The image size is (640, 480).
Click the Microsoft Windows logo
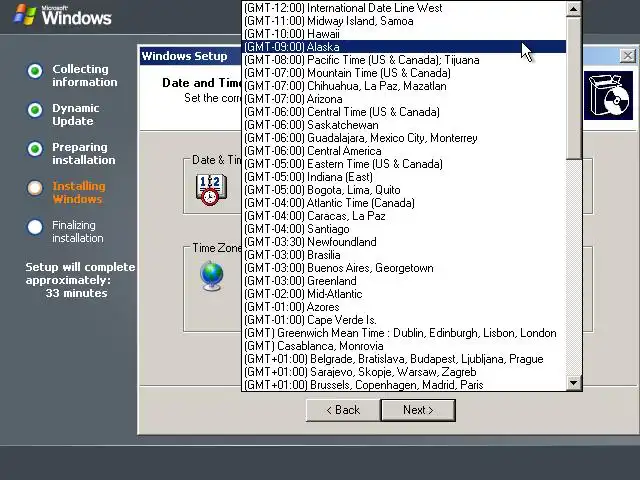tap(62, 16)
